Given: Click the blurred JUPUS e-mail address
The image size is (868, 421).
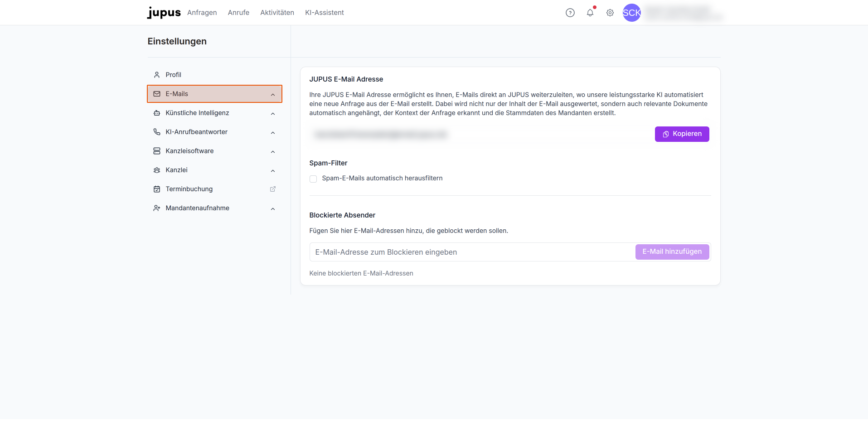Looking at the screenshot, I should pyautogui.click(x=381, y=134).
